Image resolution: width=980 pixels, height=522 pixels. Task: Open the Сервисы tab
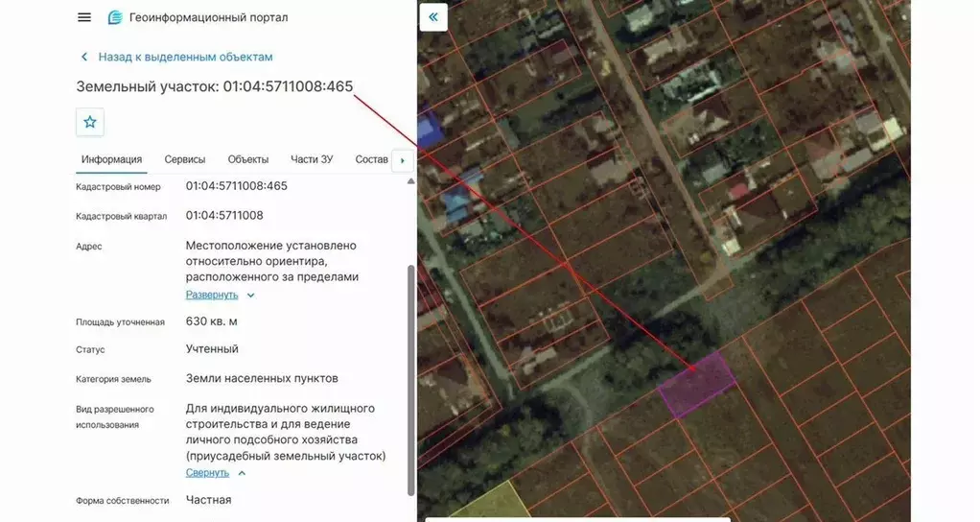tap(185, 159)
